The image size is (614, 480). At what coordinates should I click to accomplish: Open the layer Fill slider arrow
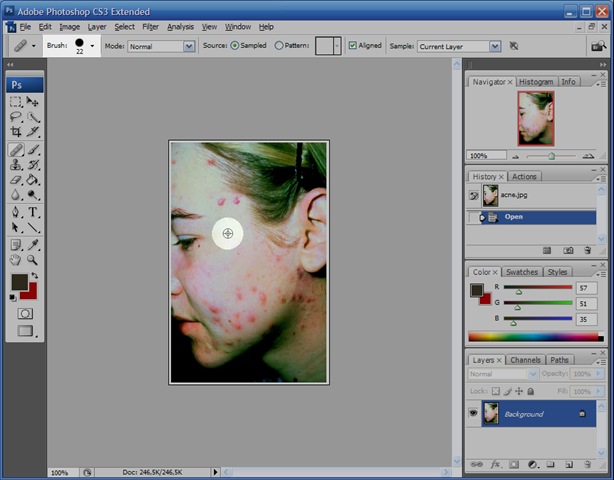598,391
